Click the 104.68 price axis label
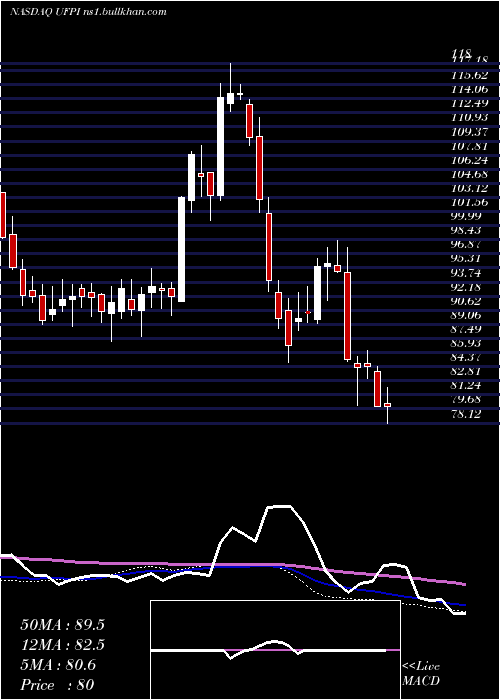500x700 pixels. tap(469, 174)
